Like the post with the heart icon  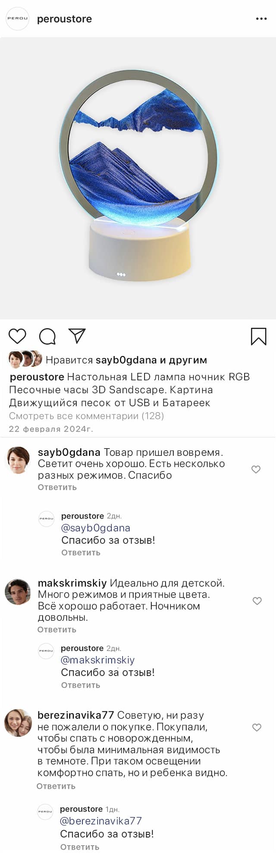(x=17, y=336)
